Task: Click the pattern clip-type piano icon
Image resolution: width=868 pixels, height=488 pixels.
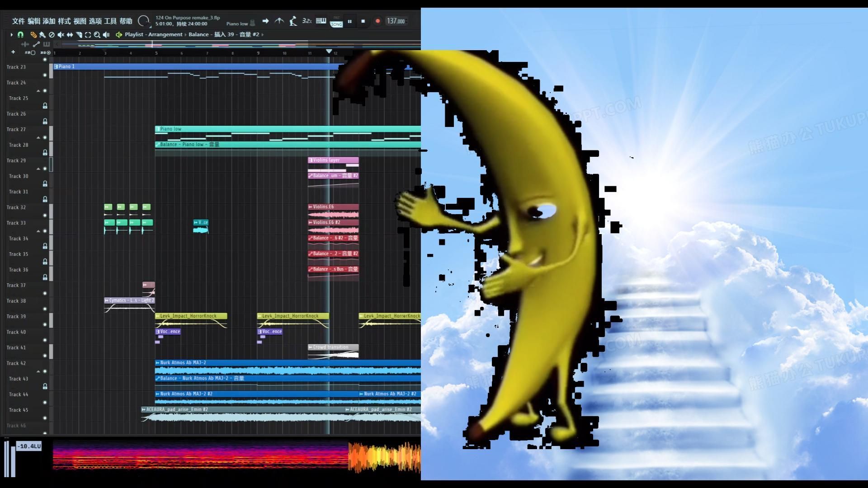Action: coord(46,44)
